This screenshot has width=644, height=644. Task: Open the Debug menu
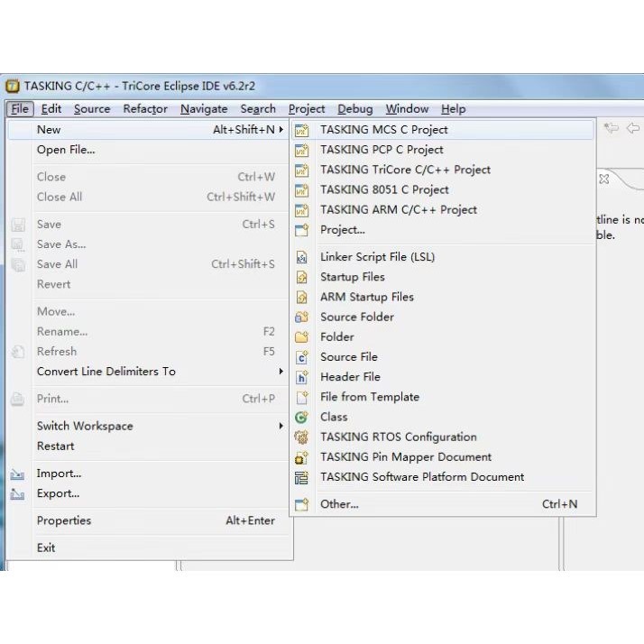click(x=354, y=109)
